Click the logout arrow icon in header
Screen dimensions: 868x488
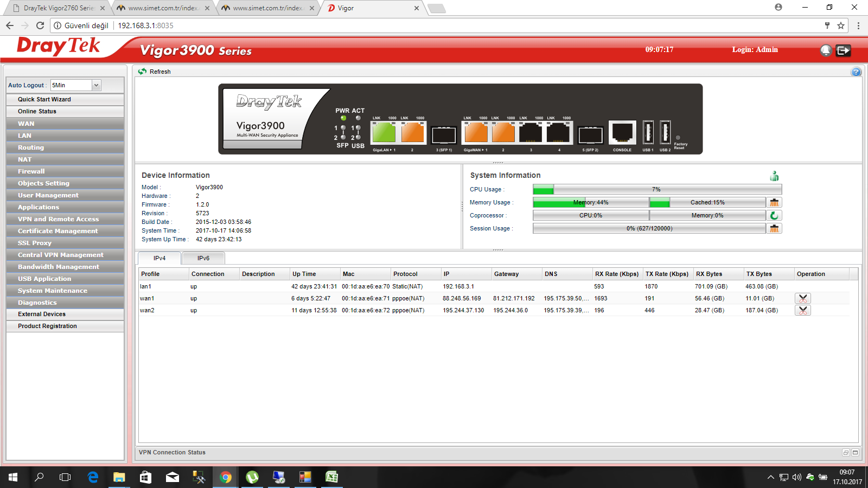[843, 50]
